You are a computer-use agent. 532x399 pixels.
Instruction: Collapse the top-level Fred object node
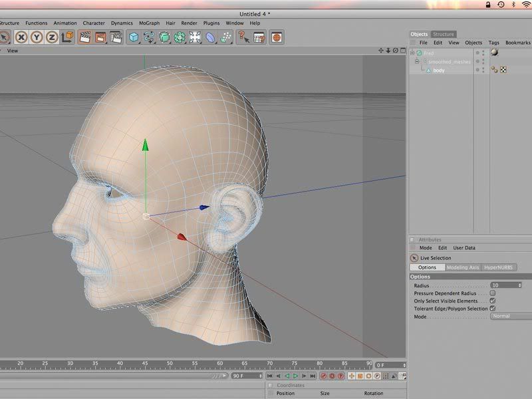click(x=412, y=53)
